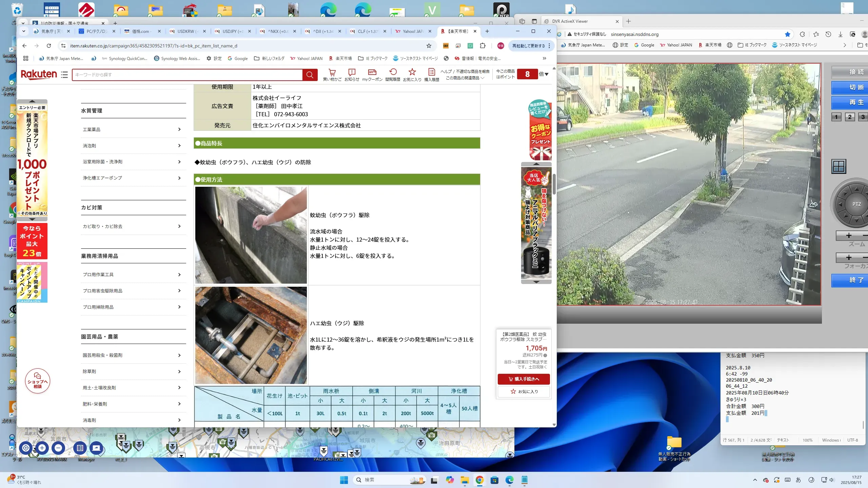Click the Rakuten shopping cart icon
868x488 pixels.
[332, 73]
